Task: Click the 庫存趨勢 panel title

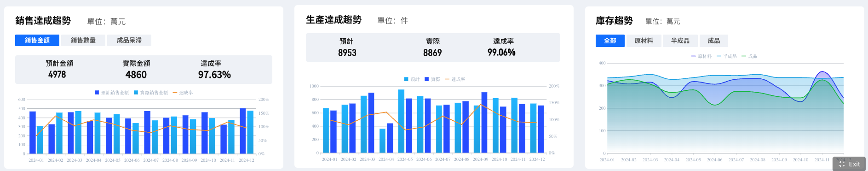Action: click(614, 21)
